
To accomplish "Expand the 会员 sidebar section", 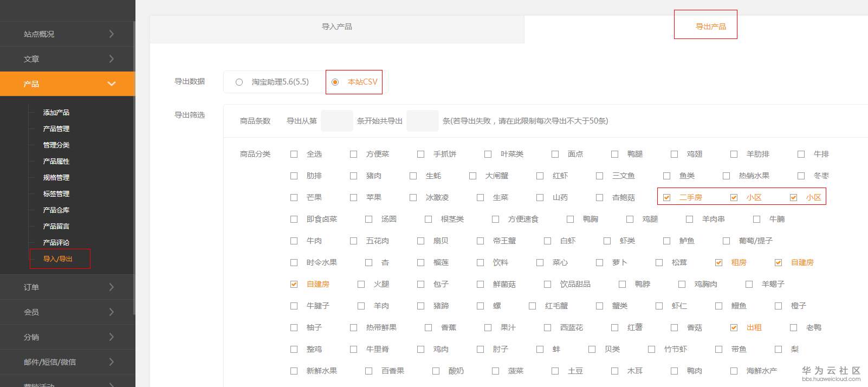I will (x=67, y=312).
